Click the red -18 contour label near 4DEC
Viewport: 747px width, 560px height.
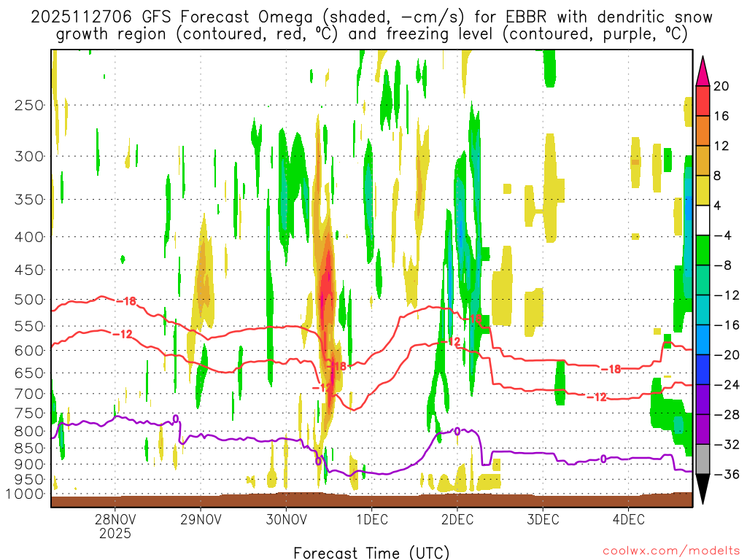click(x=611, y=369)
